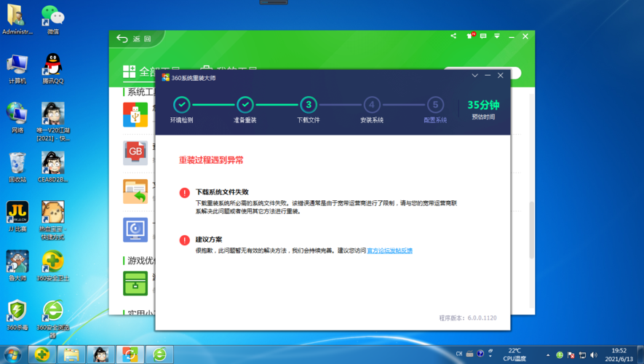Screen dimensions: 644x364
Task: Select the 全部工具 tab in the green window
Action: coord(151,71)
